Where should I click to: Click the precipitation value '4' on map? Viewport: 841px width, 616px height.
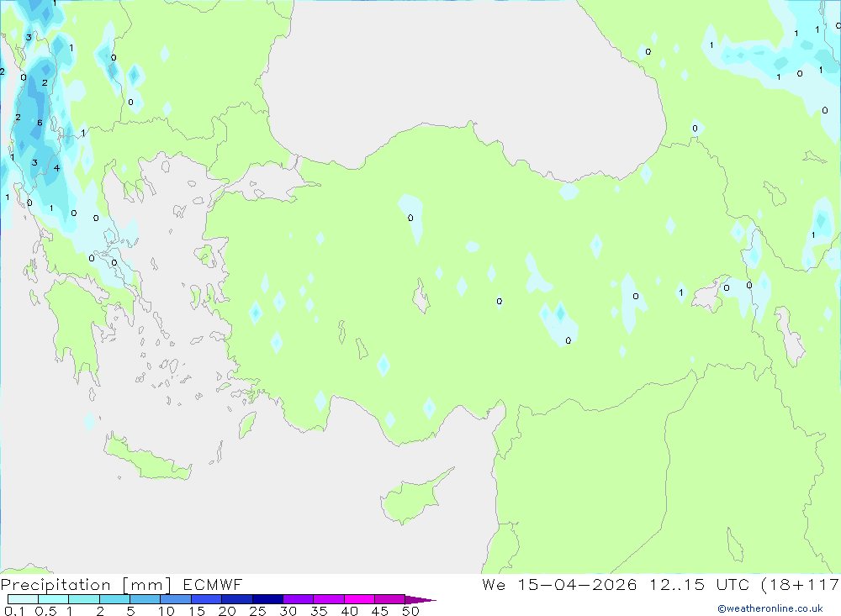[56, 168]
